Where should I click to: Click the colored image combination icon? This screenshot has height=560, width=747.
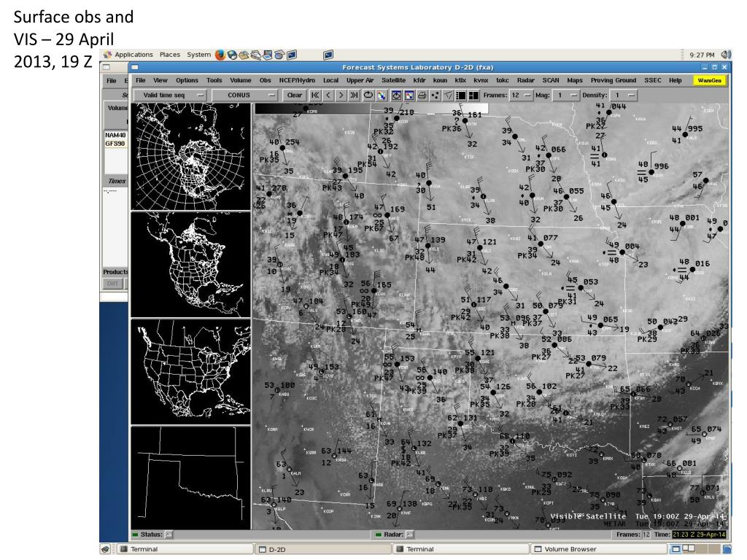tap(381, 96)
